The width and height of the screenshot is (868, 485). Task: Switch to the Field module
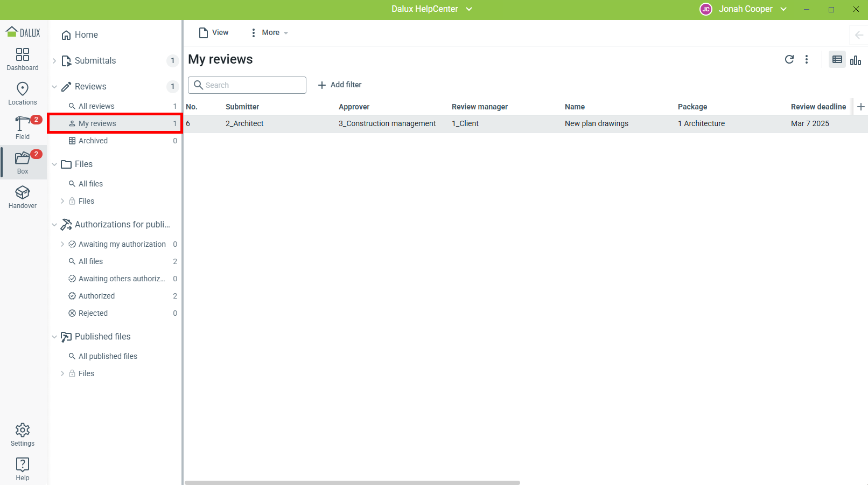[23, 128]
